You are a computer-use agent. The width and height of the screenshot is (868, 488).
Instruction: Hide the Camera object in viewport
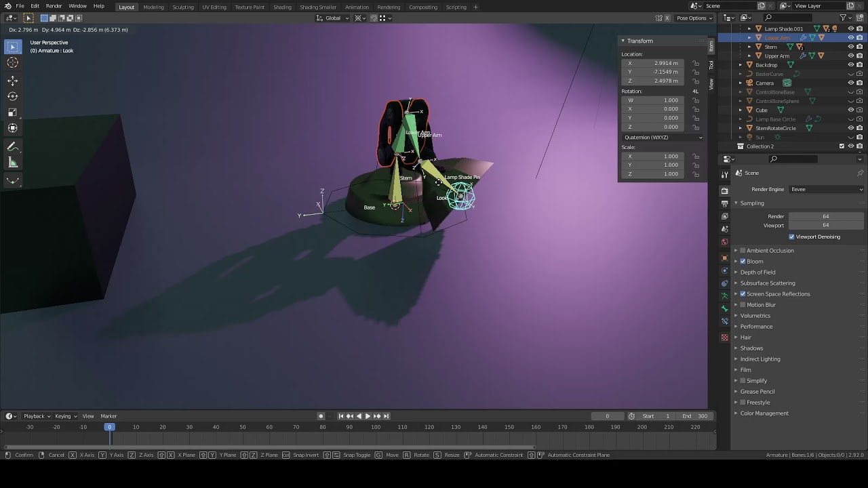pyautogui.click(x=851, y=83)
